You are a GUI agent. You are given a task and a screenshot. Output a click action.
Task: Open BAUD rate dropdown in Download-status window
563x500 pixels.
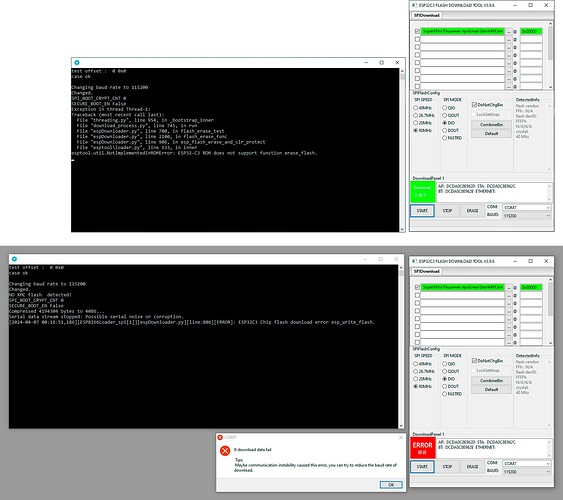coord(526,215)
